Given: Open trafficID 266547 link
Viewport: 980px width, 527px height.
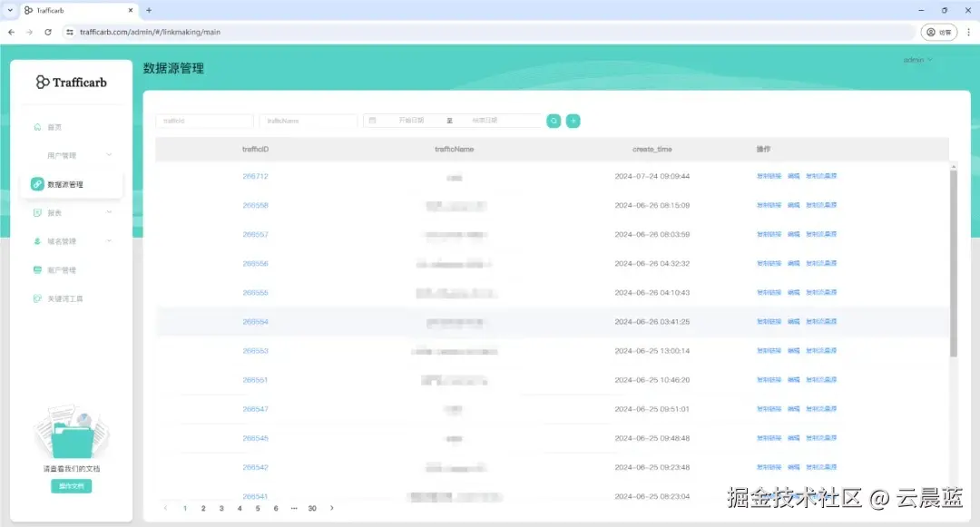Looking at the screenshot, I should pyautogui.click(x=255, y=410).
